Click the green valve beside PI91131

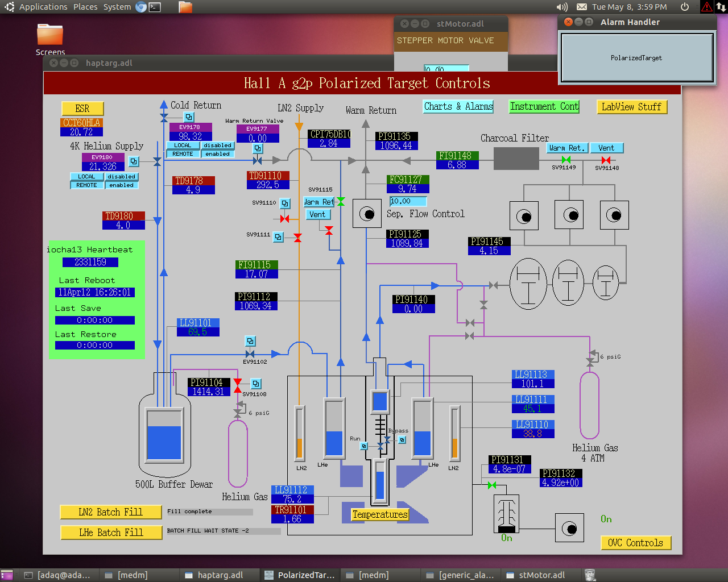pos(492,485)
